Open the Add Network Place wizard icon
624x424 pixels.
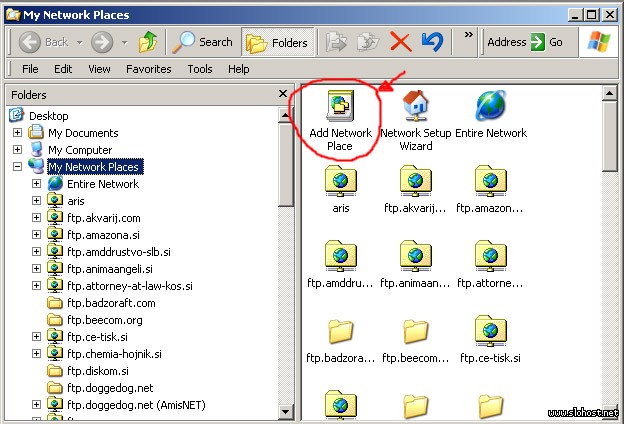tap(340, 106)
